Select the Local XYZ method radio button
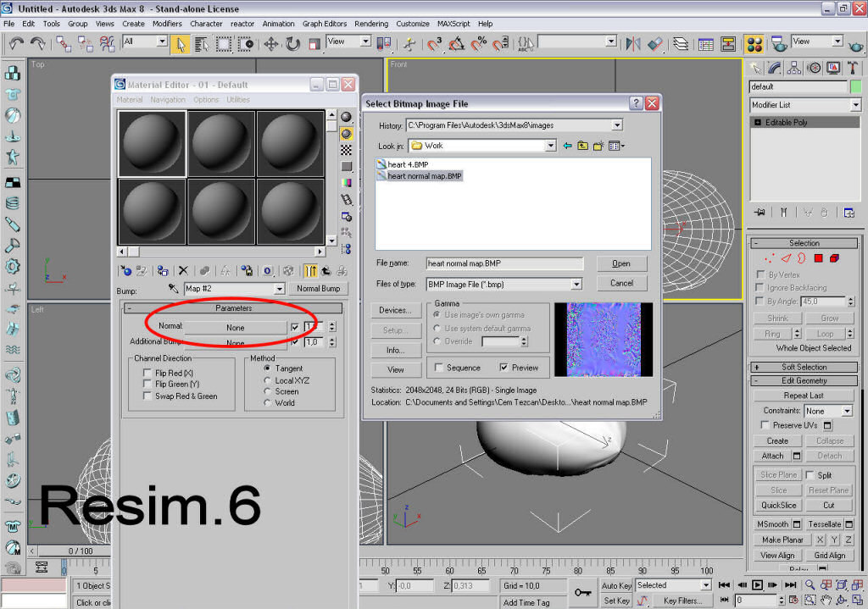 coord(268,380)
